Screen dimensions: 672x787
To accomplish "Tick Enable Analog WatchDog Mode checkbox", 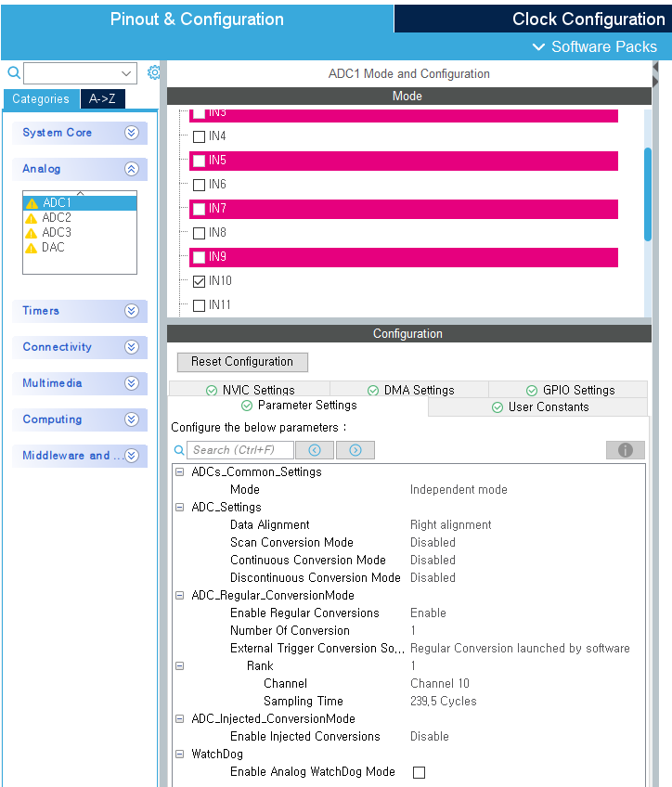I will point(419,772).
